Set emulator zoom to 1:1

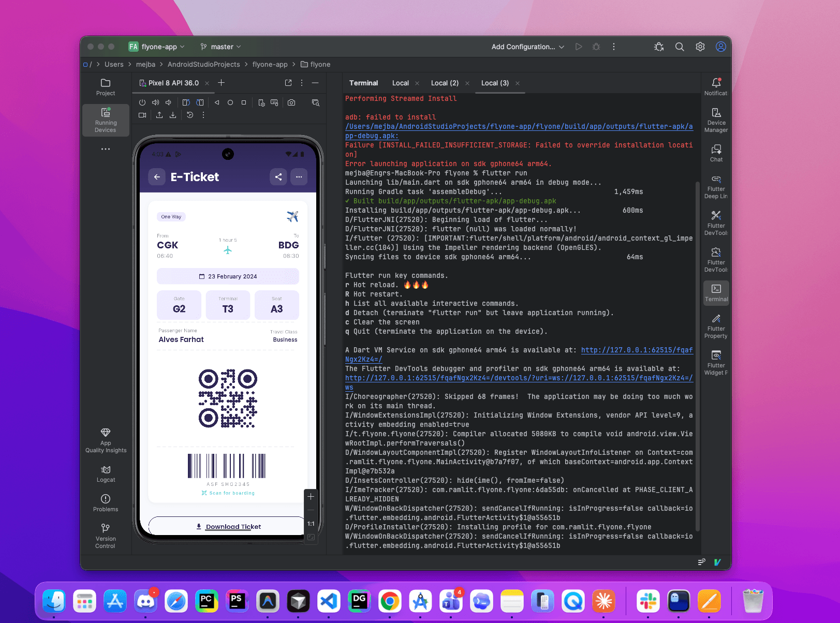tap(311, 524)
